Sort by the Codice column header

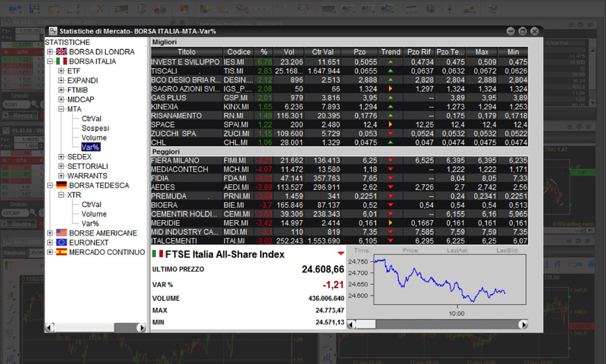tap(238, 52)
